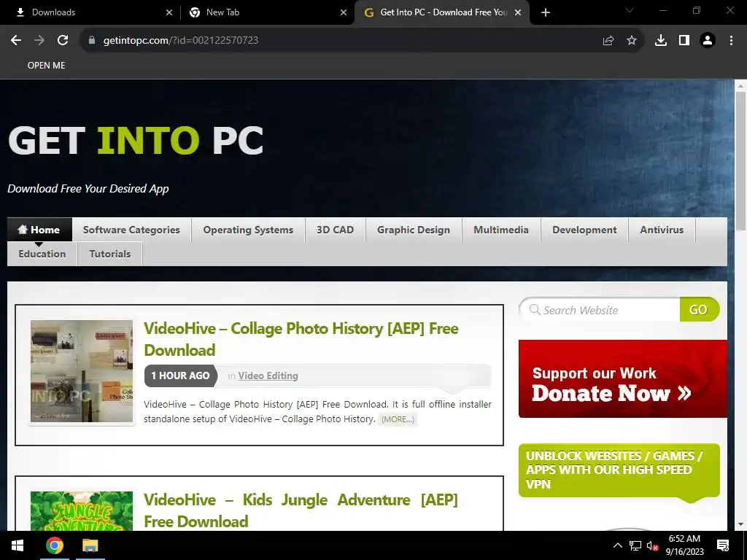Open Chrome from the taskbar
The height and width of the screenshot is (560, 747).
54,545
